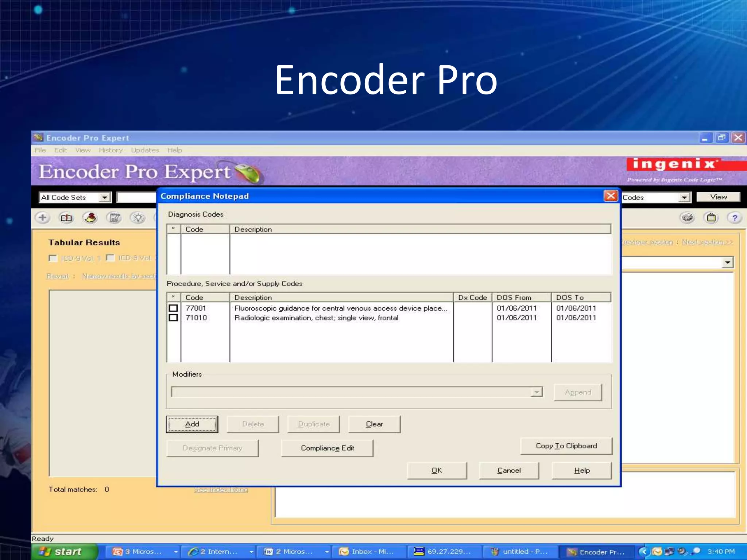
Task: Open the Edit menu
Action: tap(60, 150)
